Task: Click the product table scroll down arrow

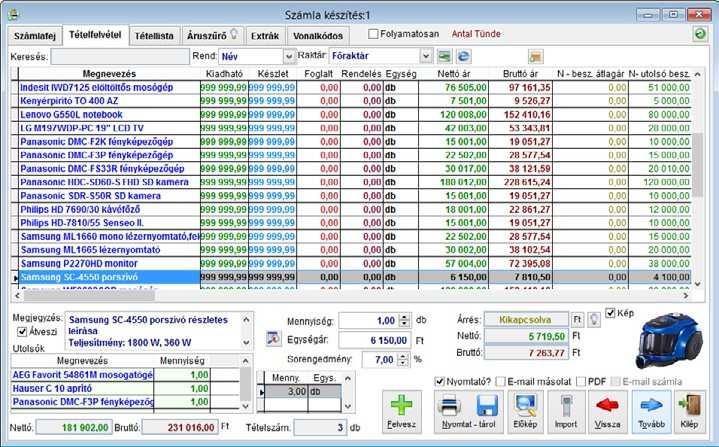Action: [x=697, y=284]
